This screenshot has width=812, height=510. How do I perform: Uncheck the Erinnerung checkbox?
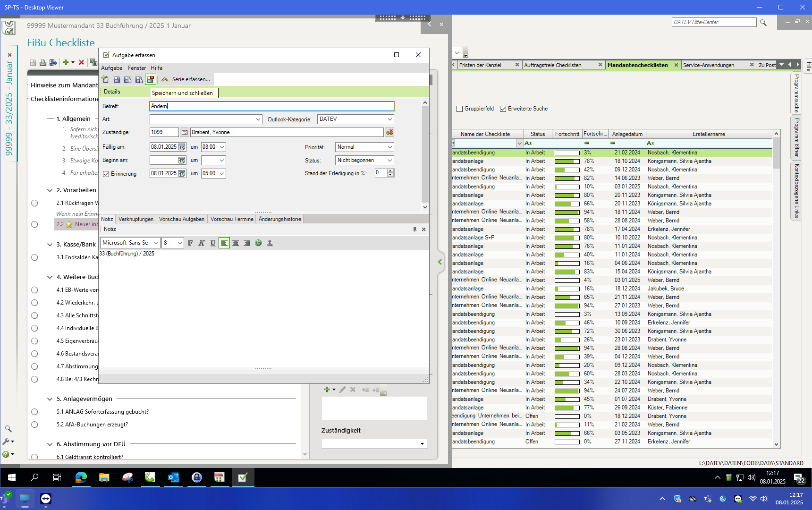click(106, 174)
